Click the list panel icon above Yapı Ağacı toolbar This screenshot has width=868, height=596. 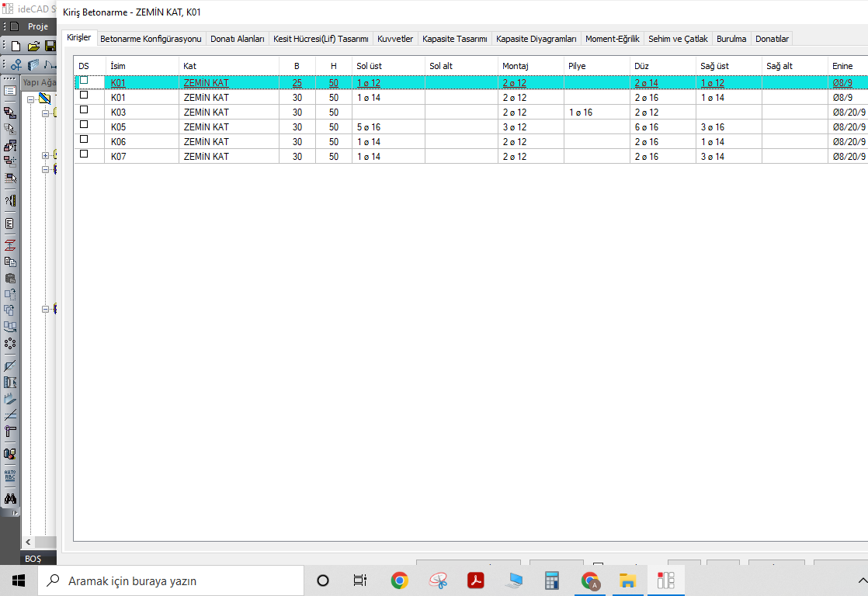click(10, 91)
